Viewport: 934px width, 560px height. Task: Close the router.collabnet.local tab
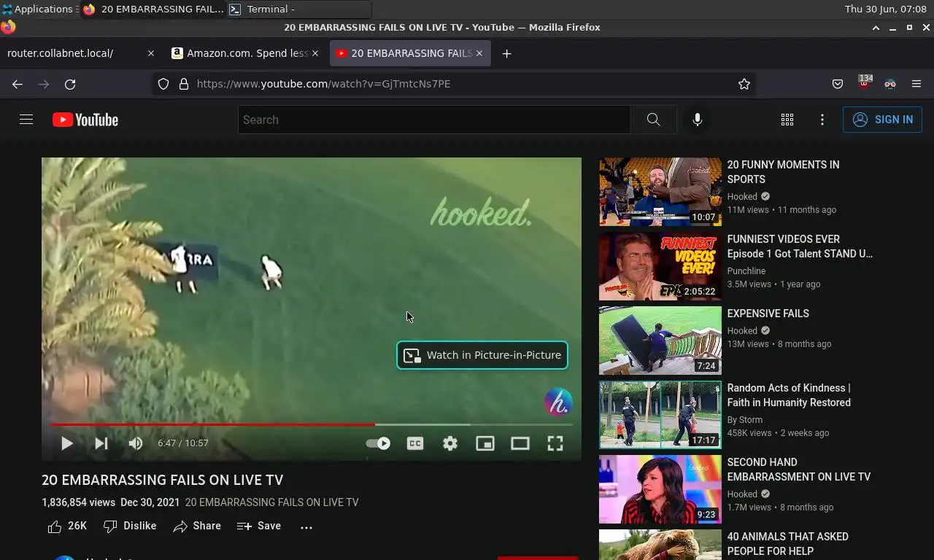coord(151,53)
